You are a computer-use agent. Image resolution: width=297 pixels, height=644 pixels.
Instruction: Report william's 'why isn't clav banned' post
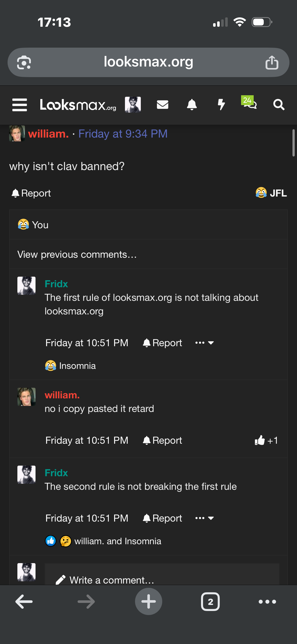coord(31,193)
